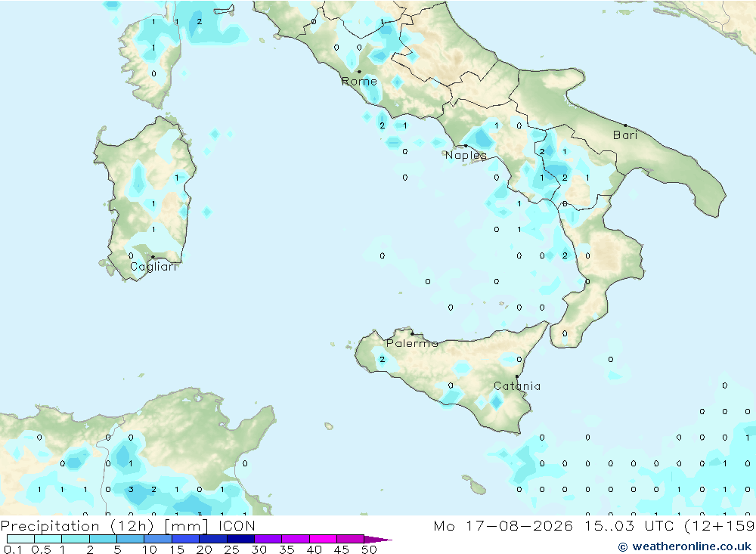Screen dimensions: 756x554
Task: Select the legend swatch between 30 and 35
Action: (x=268, y=539)
